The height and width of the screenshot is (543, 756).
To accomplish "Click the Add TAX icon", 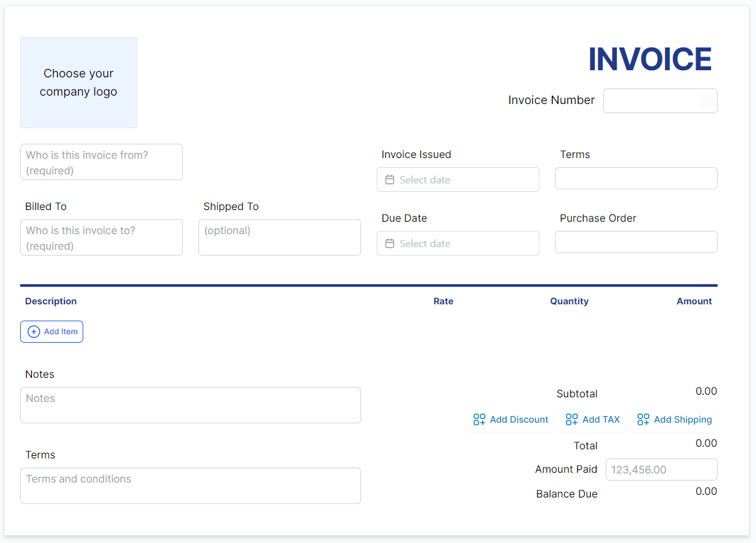I will (x=572, y=419).
